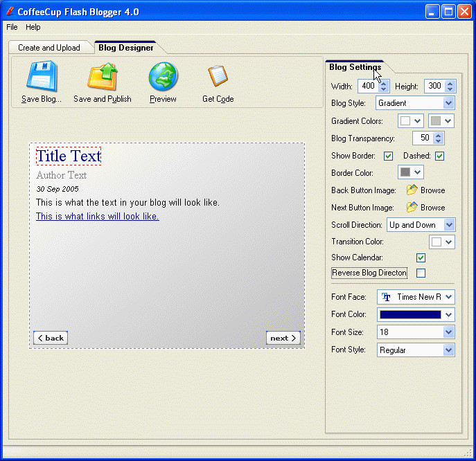The image size is (476, 461).
Task: Open the Font Color dropdown arrow
Action: (449, 315)
